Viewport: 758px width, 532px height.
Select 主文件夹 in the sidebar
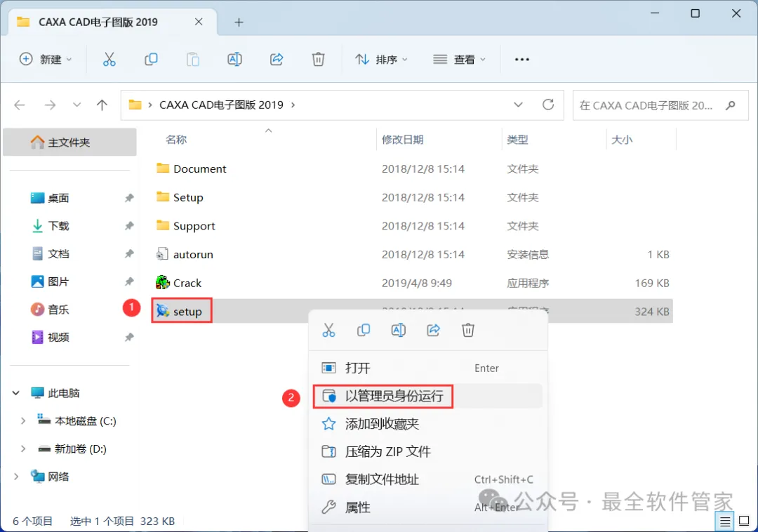click(69, 142)
